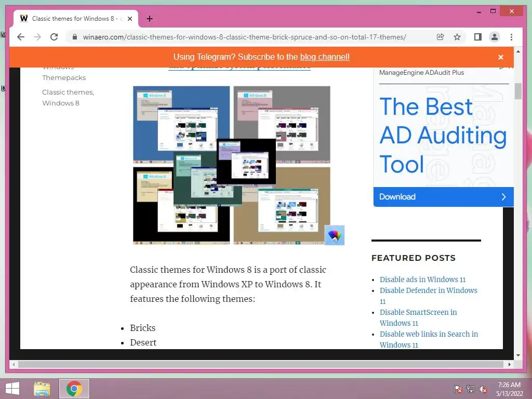Open the Classic themes, Windows 8 tag
Screen dimensions: 532x399
(x=68, y=97)
